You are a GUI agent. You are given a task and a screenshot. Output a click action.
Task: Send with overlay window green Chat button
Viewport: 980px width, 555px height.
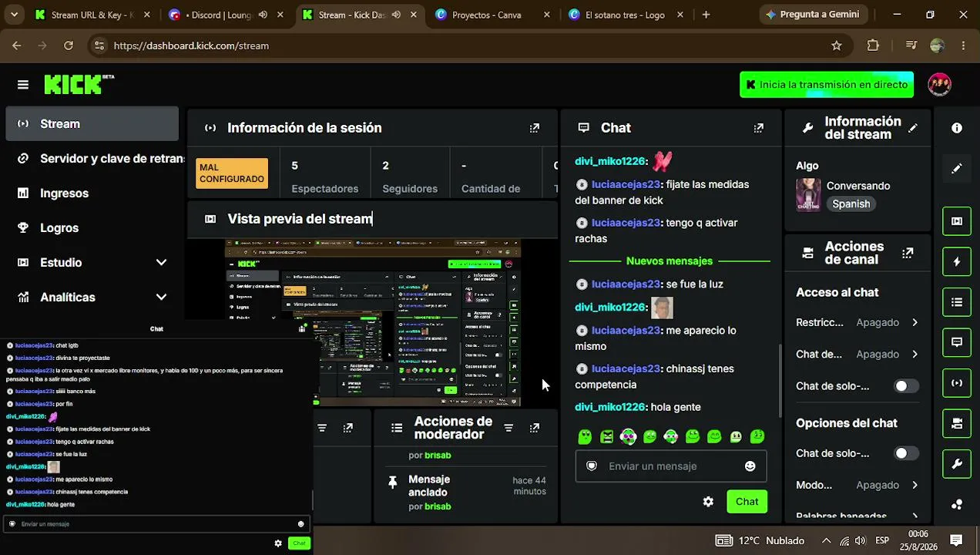point(299,543)
